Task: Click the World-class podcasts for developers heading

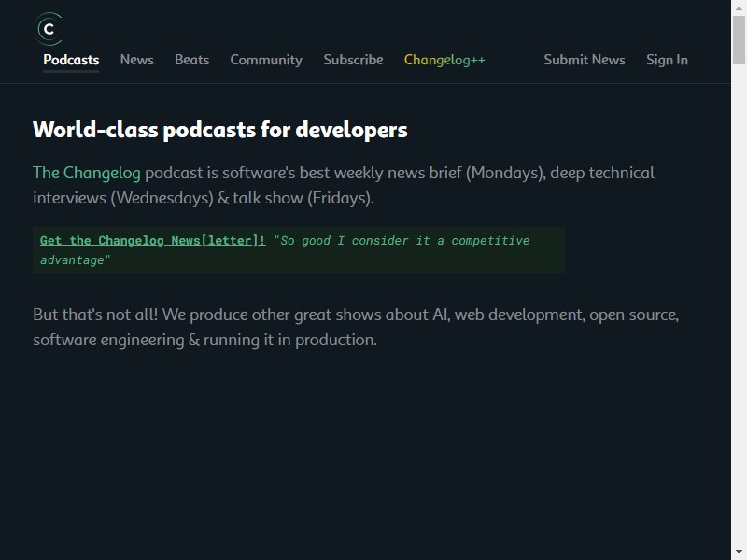Action: (220, 130)
